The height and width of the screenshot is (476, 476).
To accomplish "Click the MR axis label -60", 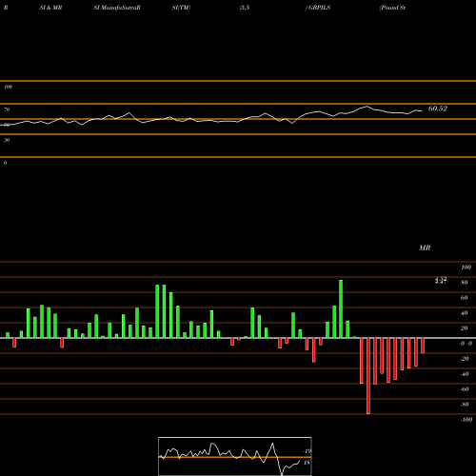I will coord(465,389).
